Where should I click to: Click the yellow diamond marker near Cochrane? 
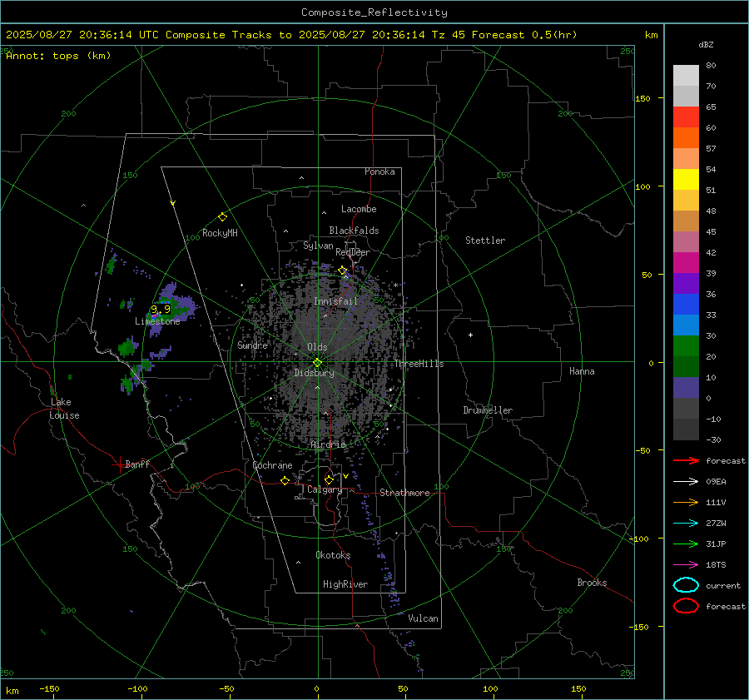pos(285,481)
